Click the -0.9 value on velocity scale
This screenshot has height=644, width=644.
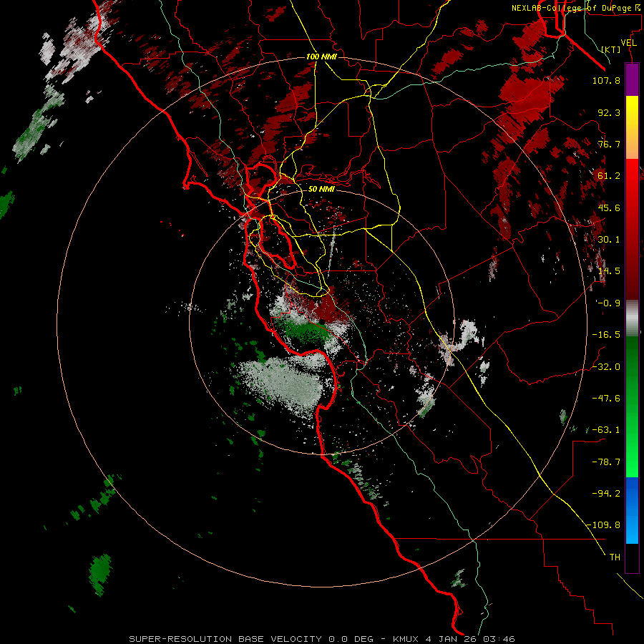(x=609, y=303)
